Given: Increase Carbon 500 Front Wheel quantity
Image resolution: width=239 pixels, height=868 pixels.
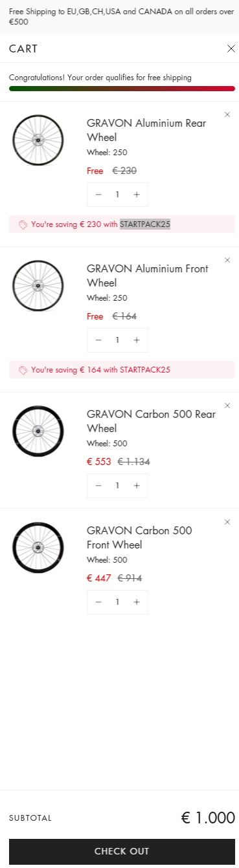Looking at the screenshot, I should tap(137, 602).
